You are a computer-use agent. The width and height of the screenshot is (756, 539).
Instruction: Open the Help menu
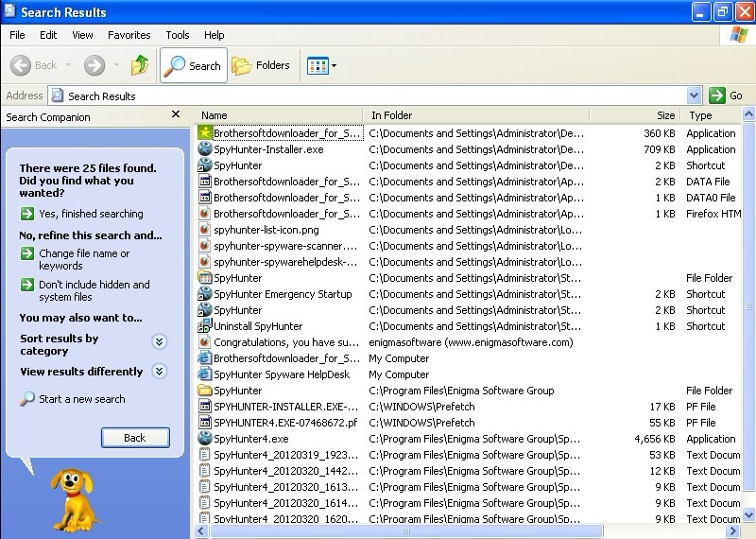[215, 35]
